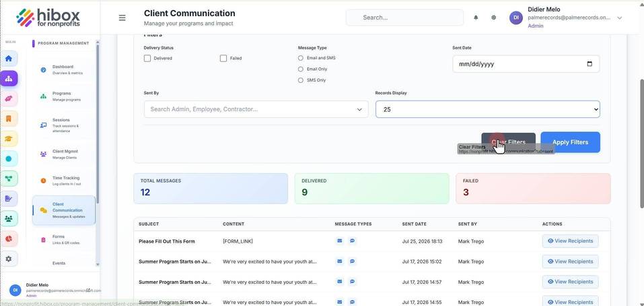The height and width of the screenshot is (306, 644).
Task: Click 'Jul 25, 2026 18:13' date cell
Action: (x=422, y=241)
